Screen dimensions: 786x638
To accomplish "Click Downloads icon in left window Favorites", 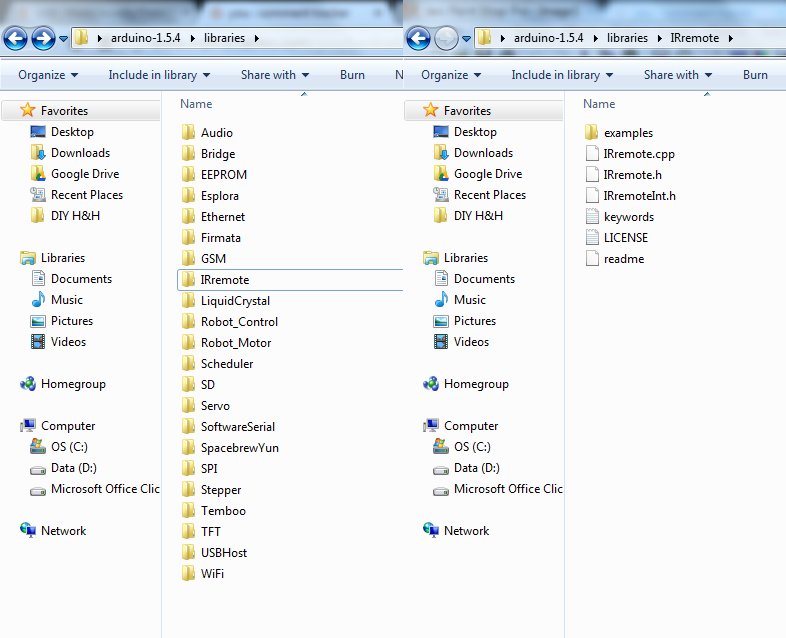I will [x=38, y=153].
